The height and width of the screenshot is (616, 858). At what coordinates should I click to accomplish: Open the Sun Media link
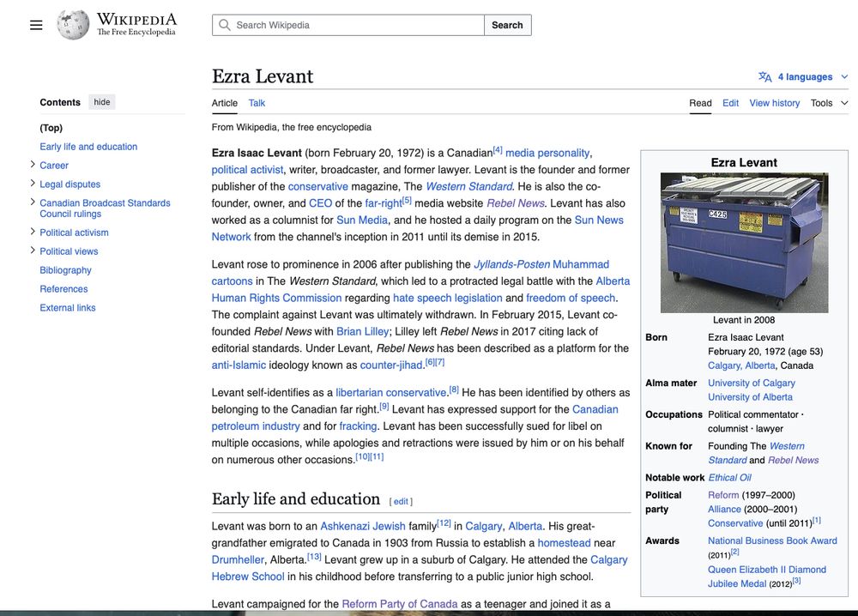click(x=362, y=220)
